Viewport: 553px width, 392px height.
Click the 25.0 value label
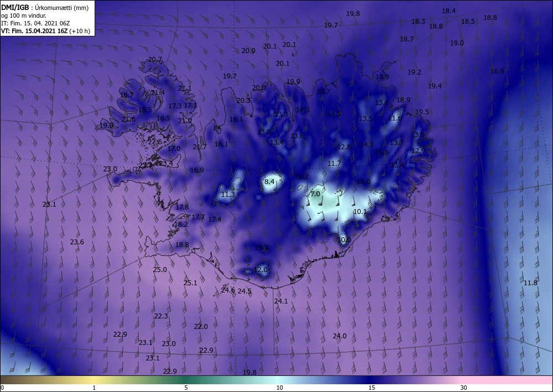(160, 269)
